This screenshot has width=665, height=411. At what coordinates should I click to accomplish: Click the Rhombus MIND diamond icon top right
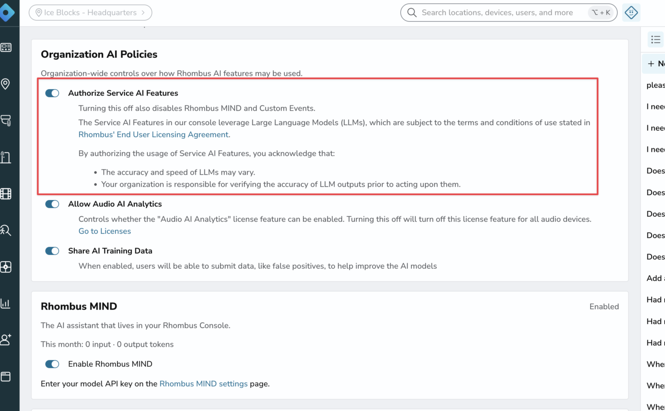(631, 13)
